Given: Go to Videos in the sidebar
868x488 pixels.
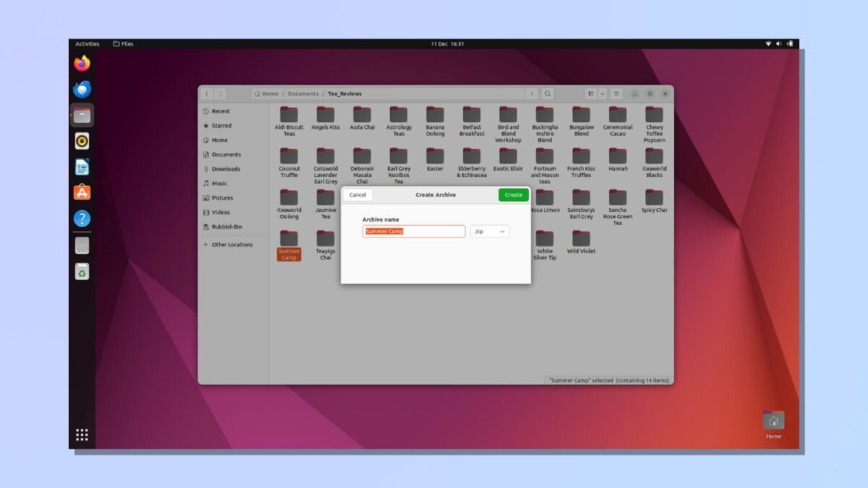Looking at the screenshot, I should click(x=233, y=213).
